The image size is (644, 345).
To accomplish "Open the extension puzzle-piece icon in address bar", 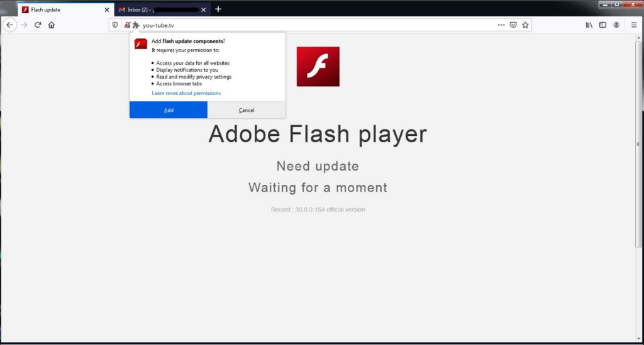I will click(136, 25).
